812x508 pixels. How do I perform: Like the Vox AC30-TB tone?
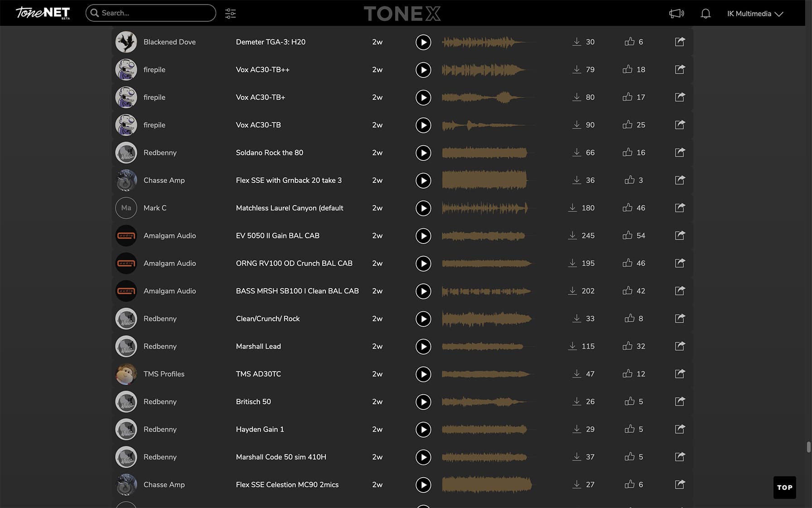coord(628,125)
